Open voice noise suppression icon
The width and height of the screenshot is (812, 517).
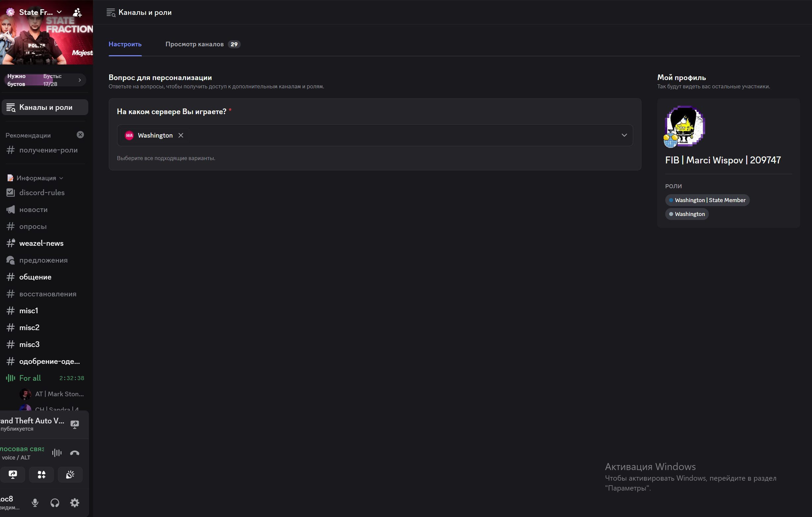[x=57, y=453]
